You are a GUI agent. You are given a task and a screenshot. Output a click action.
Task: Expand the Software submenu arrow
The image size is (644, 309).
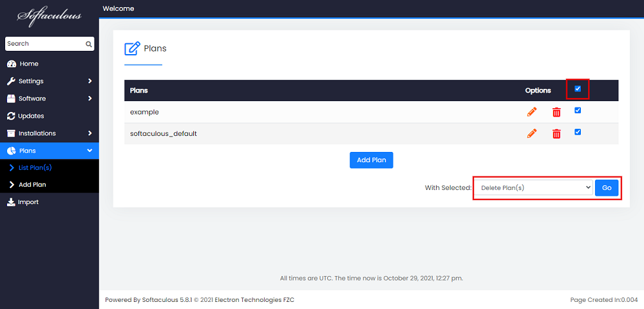pos(90,98)
